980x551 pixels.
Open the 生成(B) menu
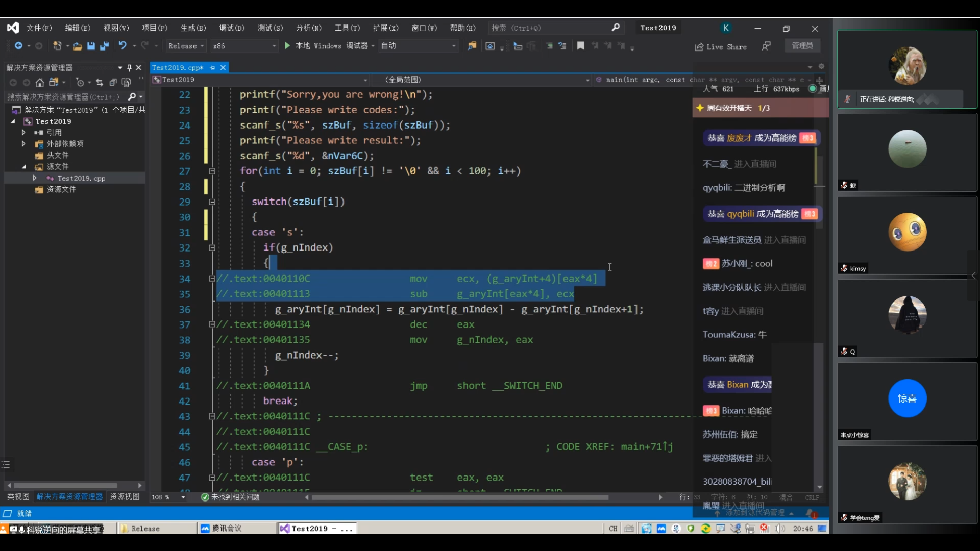point(193,28)
